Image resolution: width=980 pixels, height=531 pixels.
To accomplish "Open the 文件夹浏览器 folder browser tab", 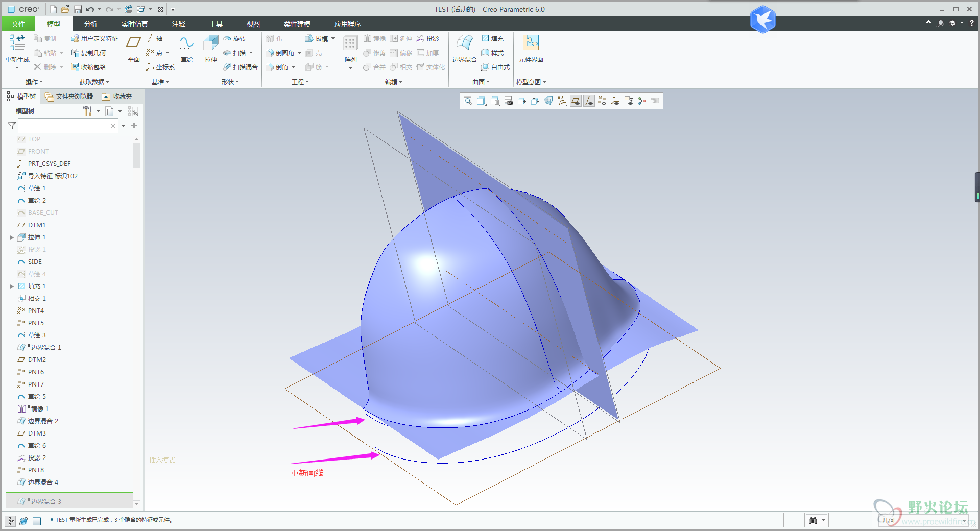I will tap(69, 96).
